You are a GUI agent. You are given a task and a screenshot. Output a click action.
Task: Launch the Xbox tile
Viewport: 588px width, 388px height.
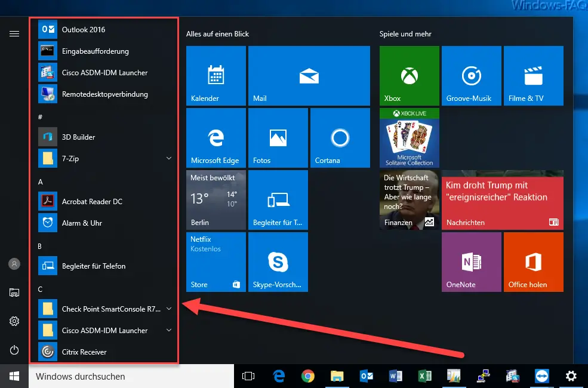click(x=409, y=75)
